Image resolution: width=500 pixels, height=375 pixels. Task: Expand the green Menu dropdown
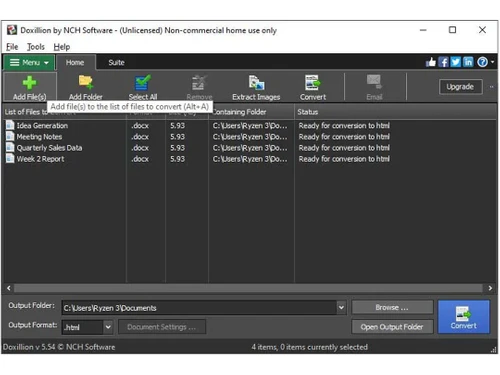pyautogui.click(x=29, y=63)
